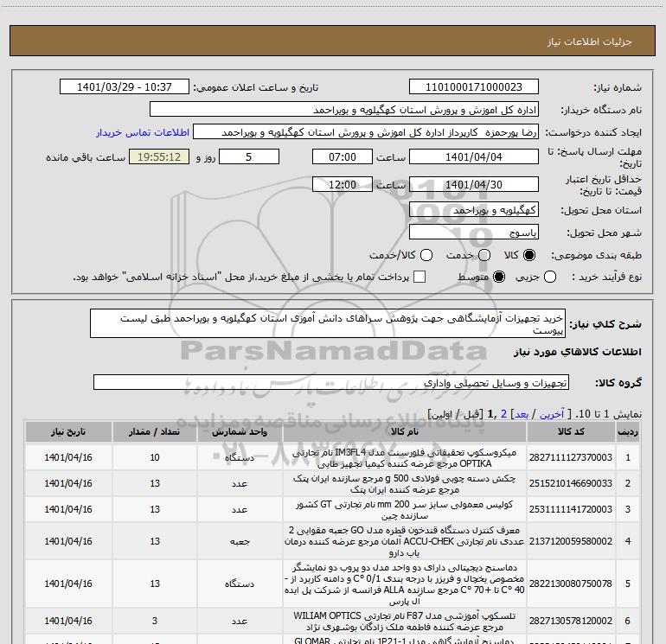Select product code 2531111141720003

tap(571, 509)
